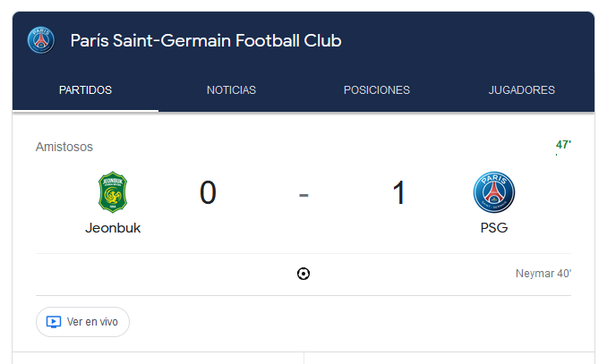This screenshot has width=607, height=364.
Task: Click the Ver en vivo button
Action: click(x=83, y=322)
